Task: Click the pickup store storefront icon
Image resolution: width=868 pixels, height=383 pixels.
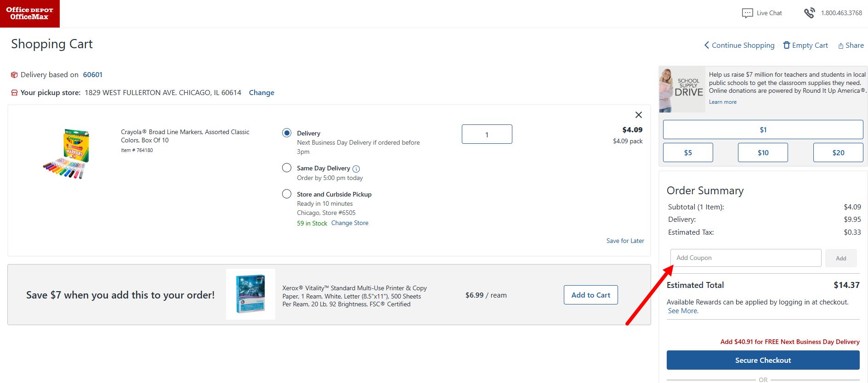Action: pos(14,93)
